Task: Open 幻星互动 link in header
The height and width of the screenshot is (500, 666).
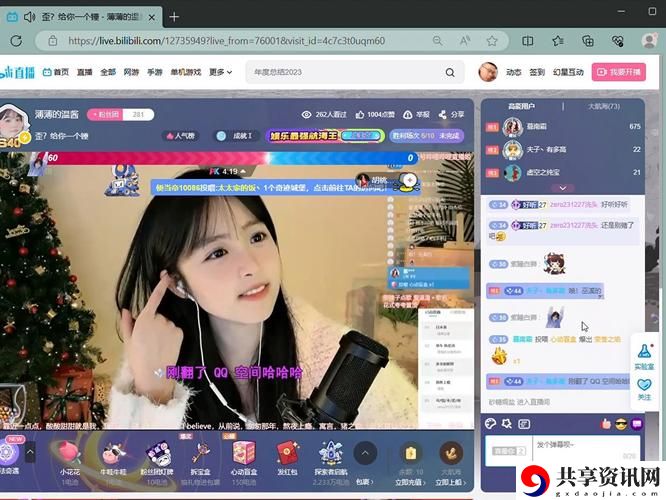Action: pyautogui.click(x=568, y=72)
